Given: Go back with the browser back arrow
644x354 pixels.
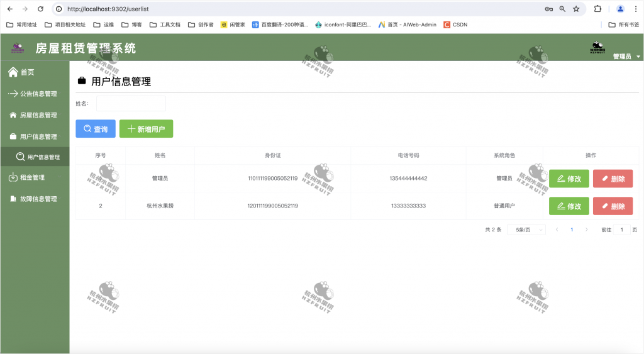Looking at the screenshot, I should 10,9.
